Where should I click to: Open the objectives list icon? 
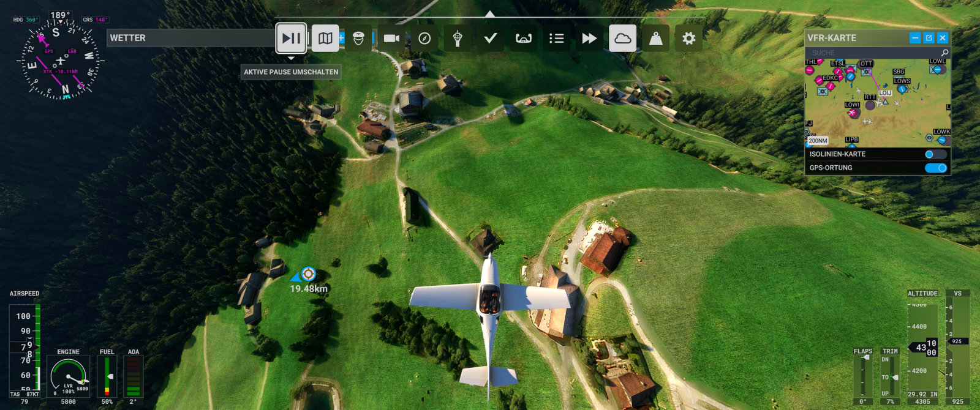pos(557,38)
